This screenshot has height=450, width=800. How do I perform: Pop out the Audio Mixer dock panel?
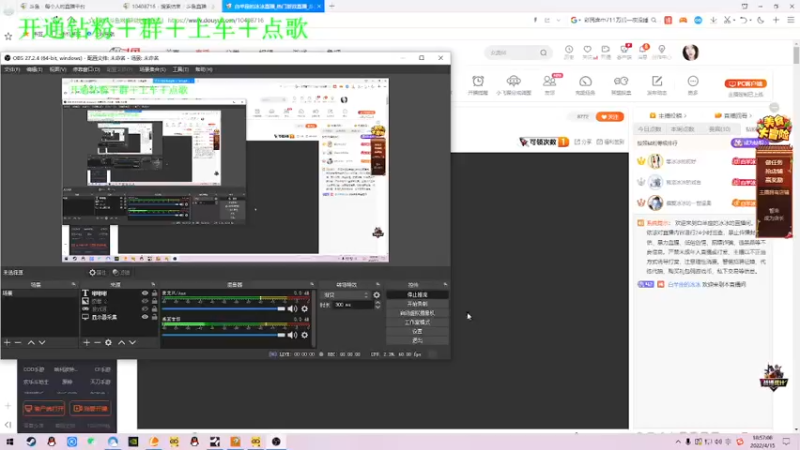pyautogui.click(x=312, y=284)
